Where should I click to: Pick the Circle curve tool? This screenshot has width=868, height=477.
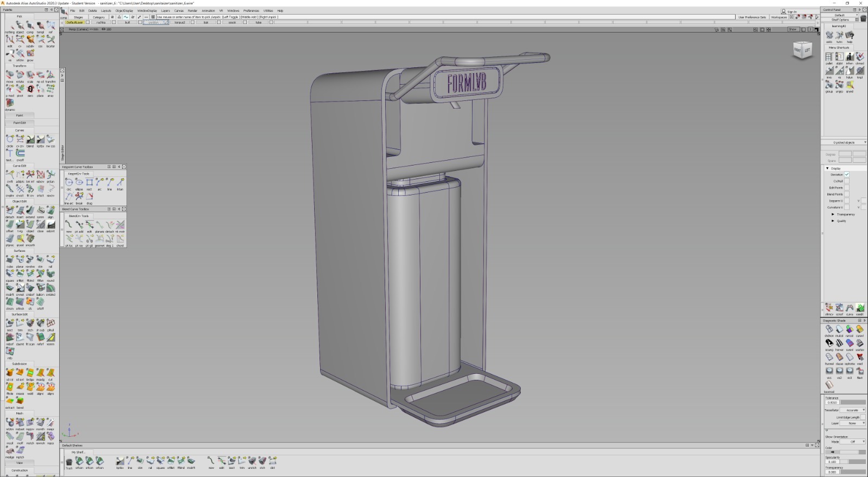(x=10, y=140)
